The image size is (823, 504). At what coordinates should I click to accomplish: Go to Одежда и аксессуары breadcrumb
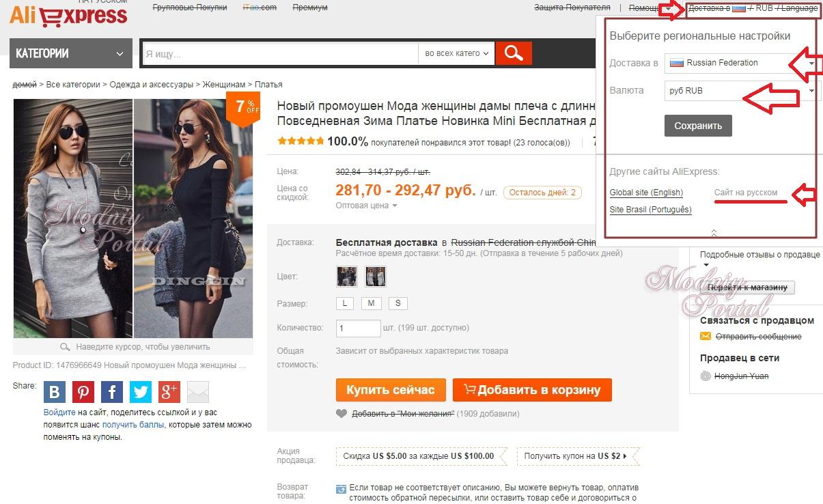pyautogui.click(x=152, y=85)
